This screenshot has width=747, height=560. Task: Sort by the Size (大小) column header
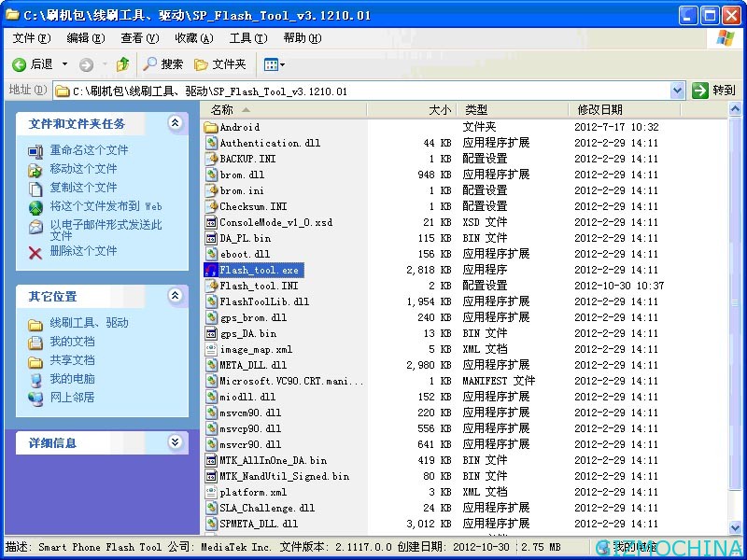(412, 110)
